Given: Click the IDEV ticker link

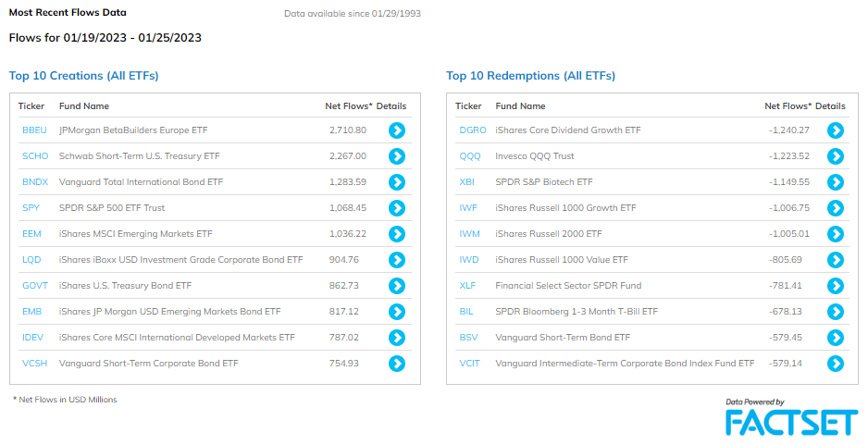Looking at the screenshot, I should click(32, 338).
